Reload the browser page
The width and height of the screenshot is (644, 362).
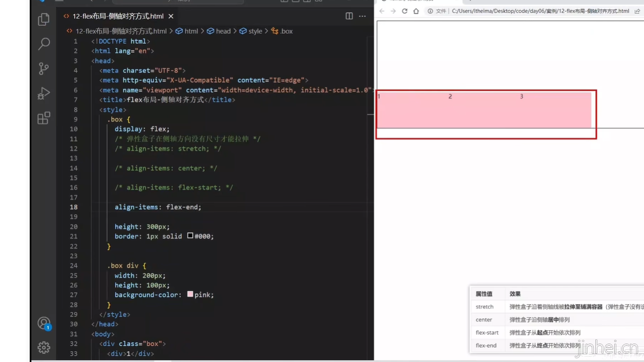pyautogui.click(x=404, y=11)
